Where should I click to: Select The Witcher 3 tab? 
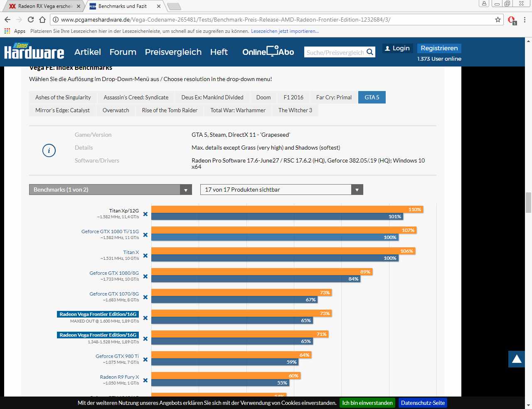tap(295, 110)
